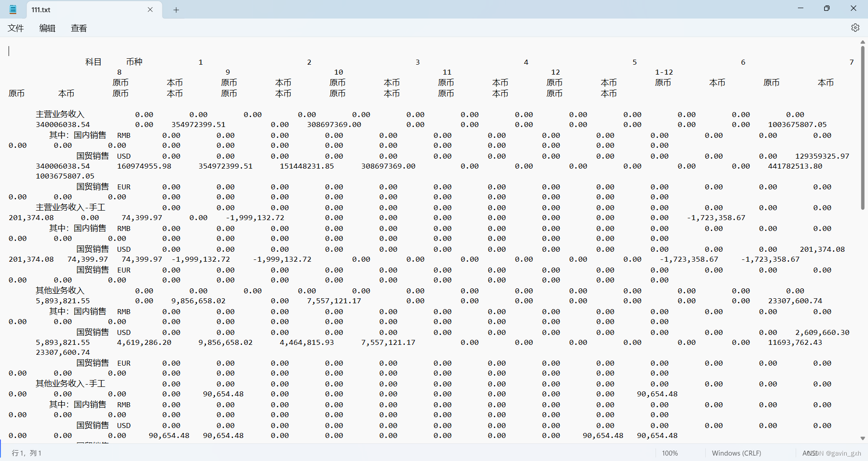Click the Notepad application icon in title bar
The image size is (868, 461).
12,9
